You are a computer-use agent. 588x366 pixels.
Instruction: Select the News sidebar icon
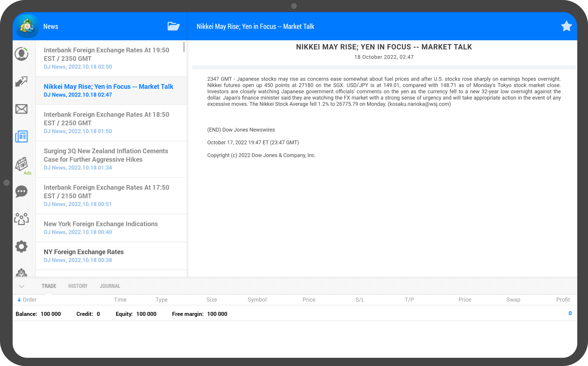21,137
